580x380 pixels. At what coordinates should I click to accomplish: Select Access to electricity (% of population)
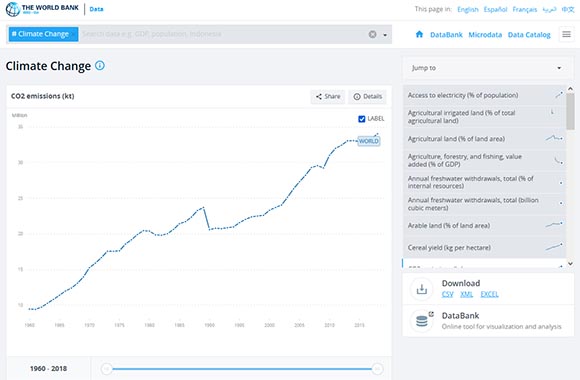(x=484, y=95)
